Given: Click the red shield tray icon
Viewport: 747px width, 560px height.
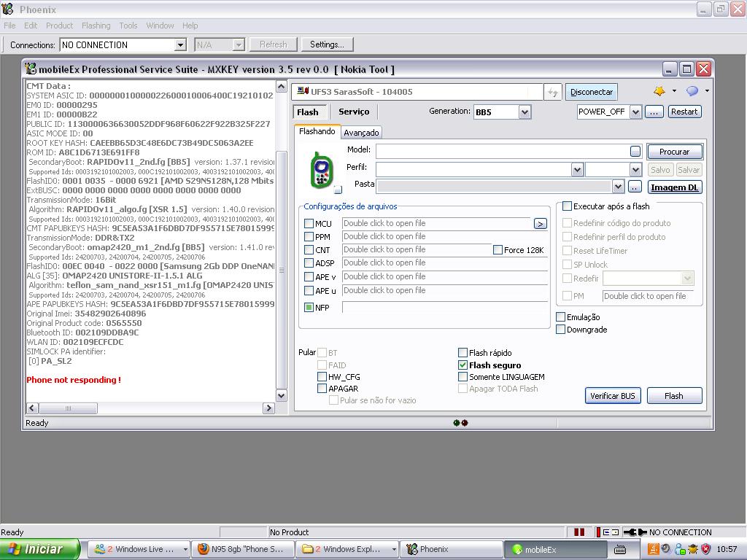Looking at the screenshot, I should point(705,549).
